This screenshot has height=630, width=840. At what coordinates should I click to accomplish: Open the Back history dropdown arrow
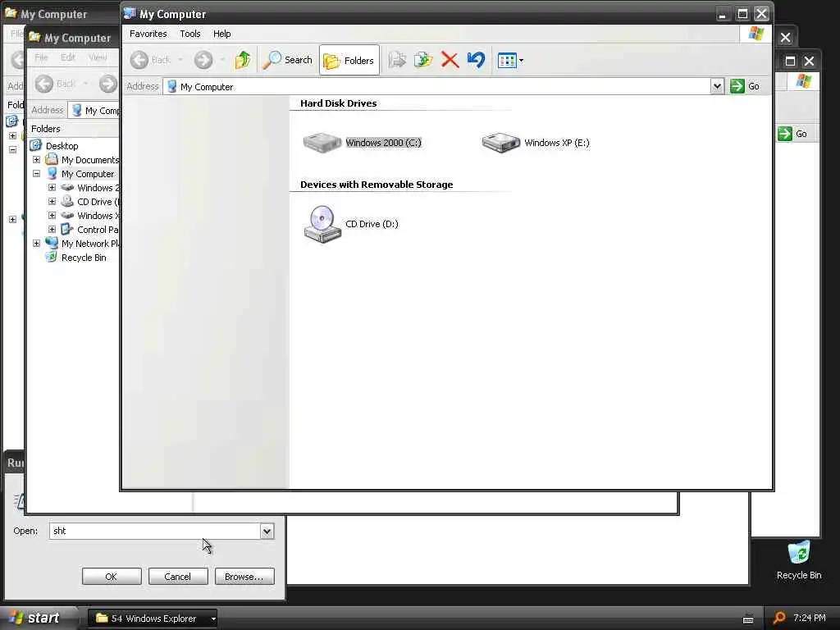[x=180, y=60]
